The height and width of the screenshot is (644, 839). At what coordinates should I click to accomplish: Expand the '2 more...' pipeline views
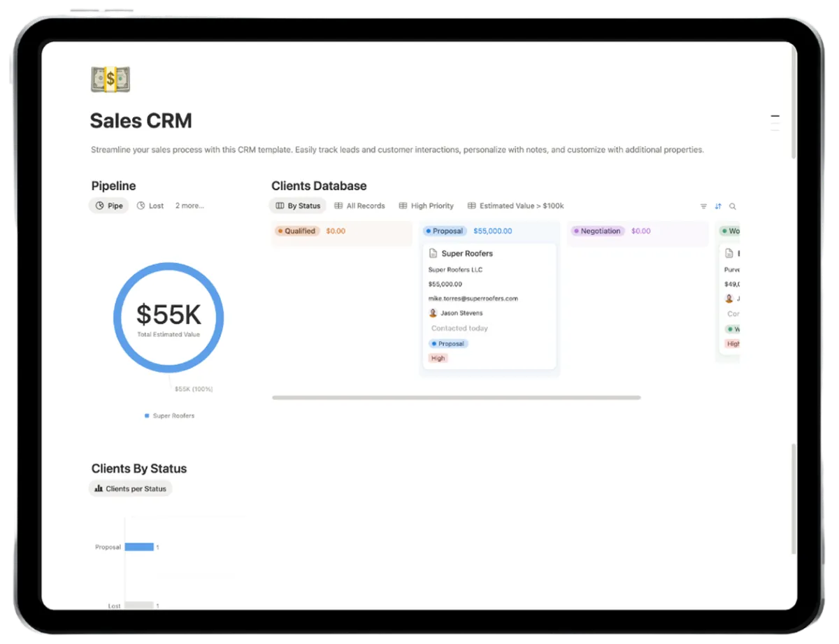[189, 206]
